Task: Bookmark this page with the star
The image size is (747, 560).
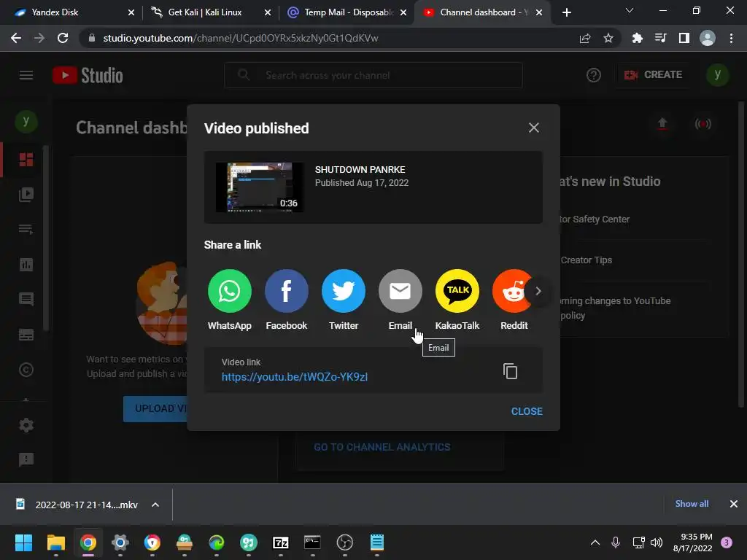Action: coord(608,38)
